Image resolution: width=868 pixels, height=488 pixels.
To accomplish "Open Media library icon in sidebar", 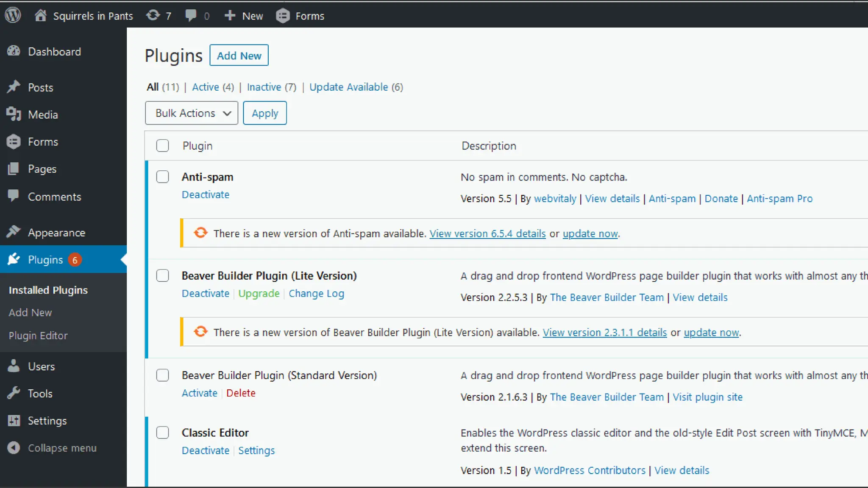I will point(14,114).
